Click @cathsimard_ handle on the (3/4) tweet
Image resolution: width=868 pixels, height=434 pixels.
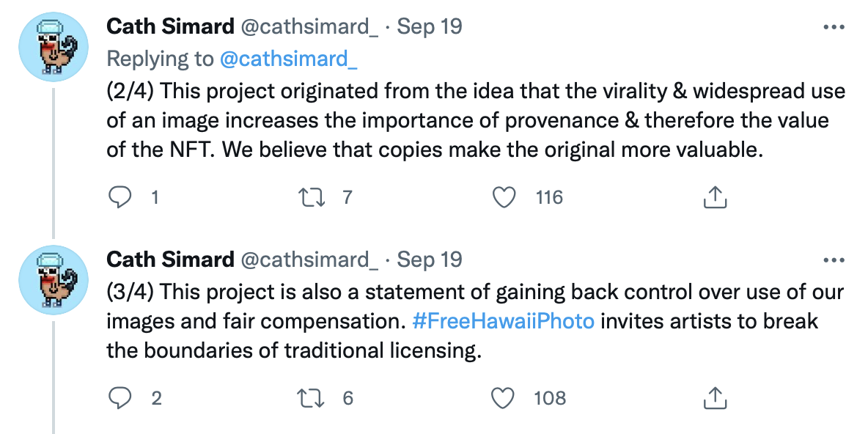309,260
